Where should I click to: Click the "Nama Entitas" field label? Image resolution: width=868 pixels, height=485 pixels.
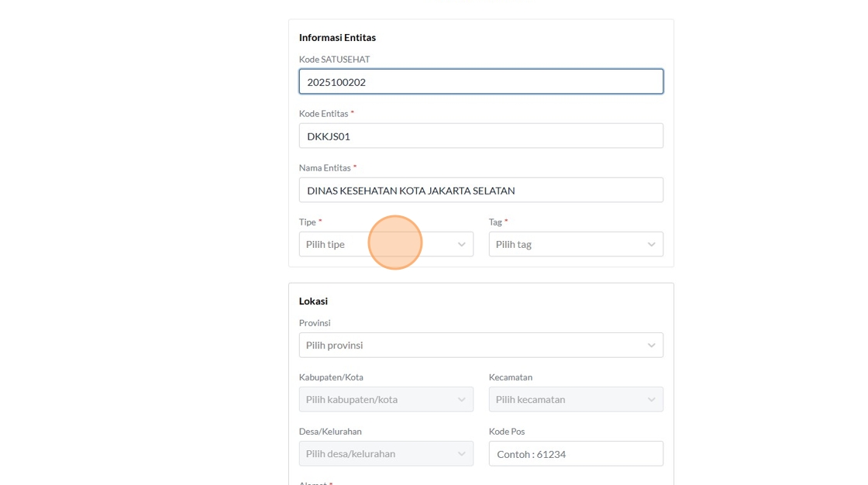pyautogui.click(x=325, y=167)
